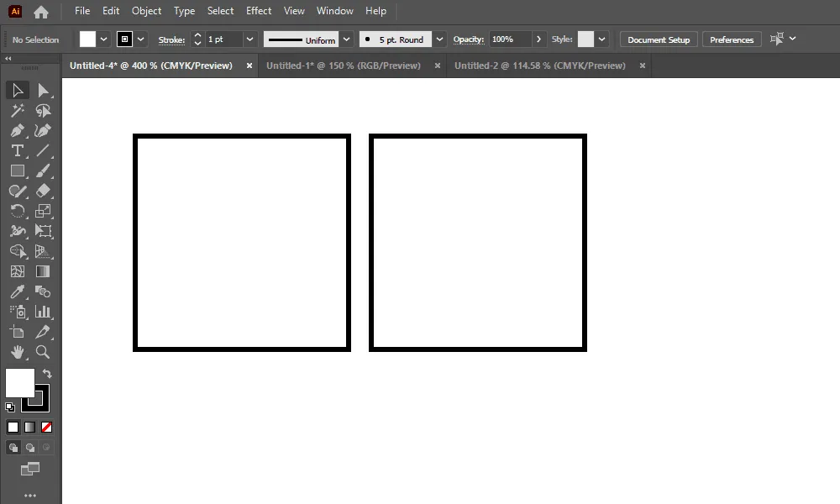
Task: Select the Type tool
Action: [18, 150]
